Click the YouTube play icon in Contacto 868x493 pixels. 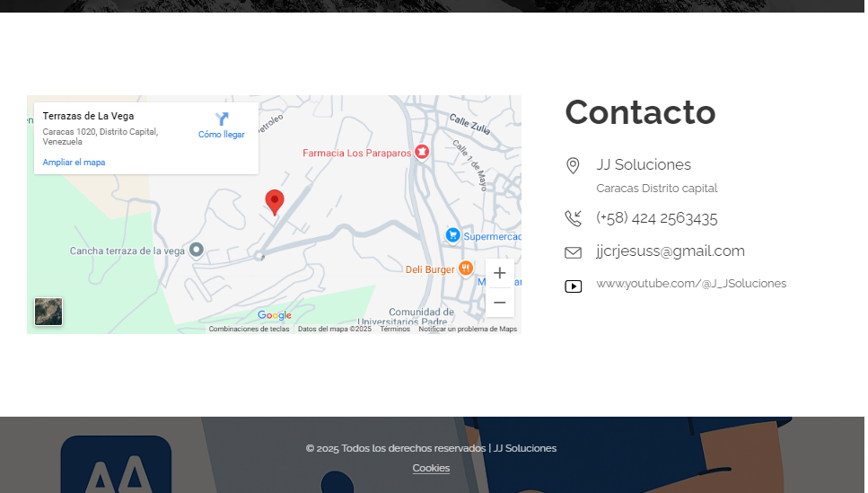click(573, 286)
